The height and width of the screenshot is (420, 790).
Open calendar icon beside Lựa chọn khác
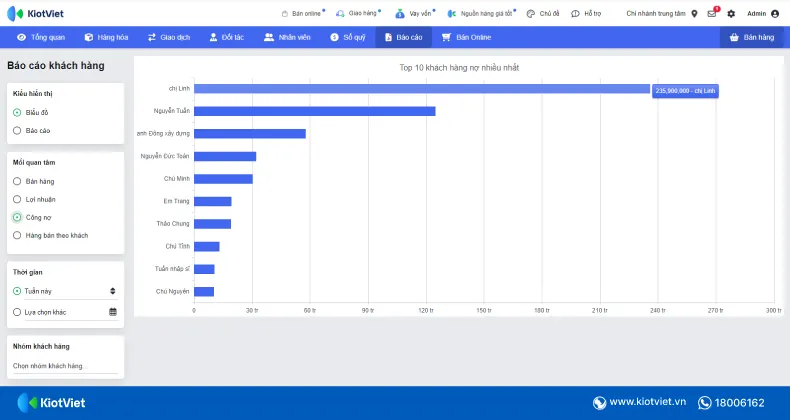pyautogui.click(x=113, y=312)
